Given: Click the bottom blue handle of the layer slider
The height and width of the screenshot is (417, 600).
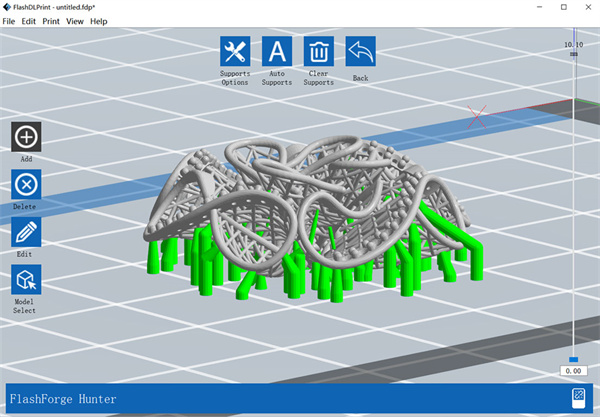Looking at the screenshot, I should tap(573, 360).
